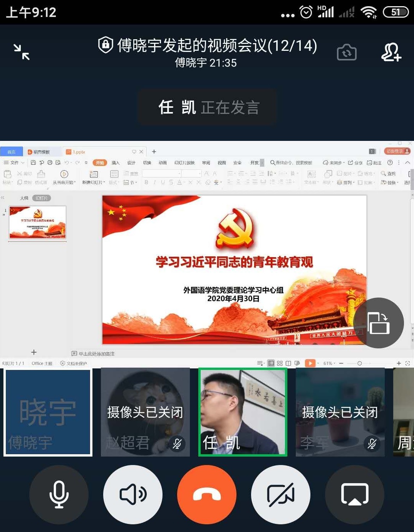Open the add participant icon

point(391,52)
